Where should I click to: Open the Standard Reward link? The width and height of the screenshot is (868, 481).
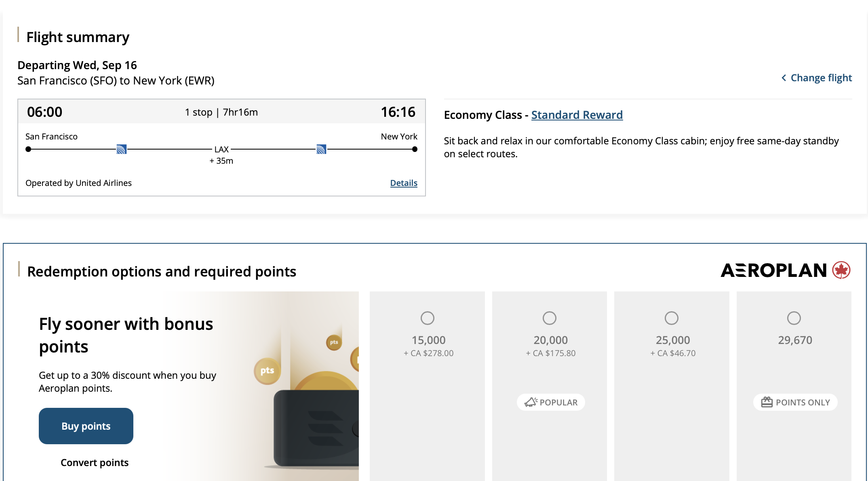577,115
